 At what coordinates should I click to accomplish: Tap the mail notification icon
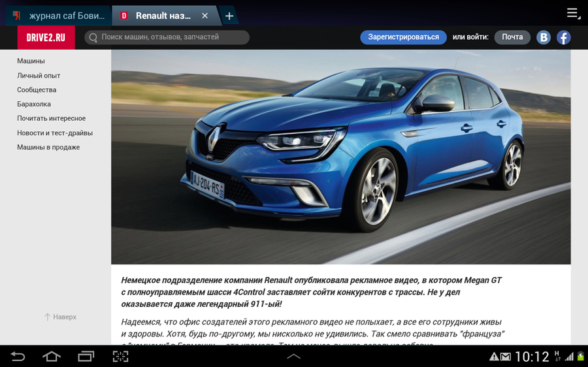[x=506, y=357]
